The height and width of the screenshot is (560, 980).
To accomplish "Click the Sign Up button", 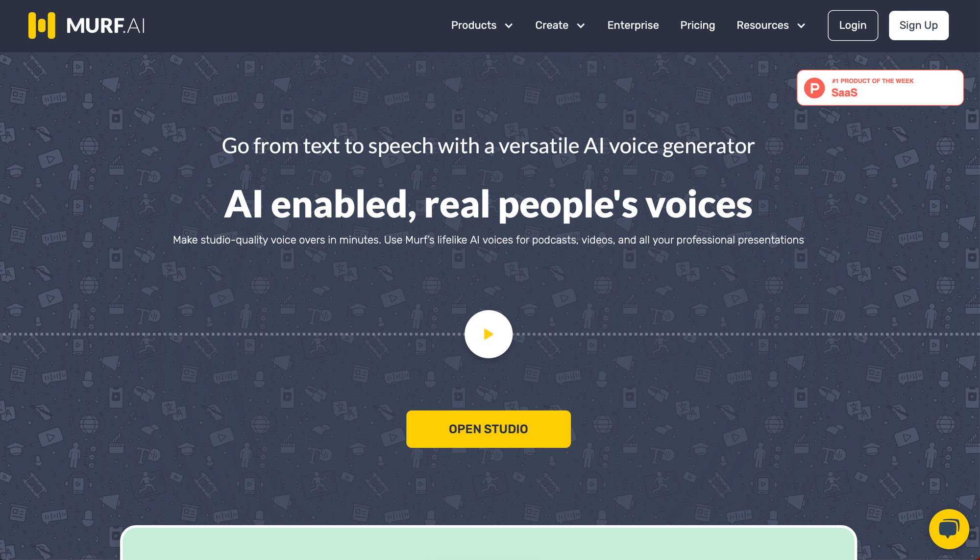I will pyautogui.click(x=918, y=25).
